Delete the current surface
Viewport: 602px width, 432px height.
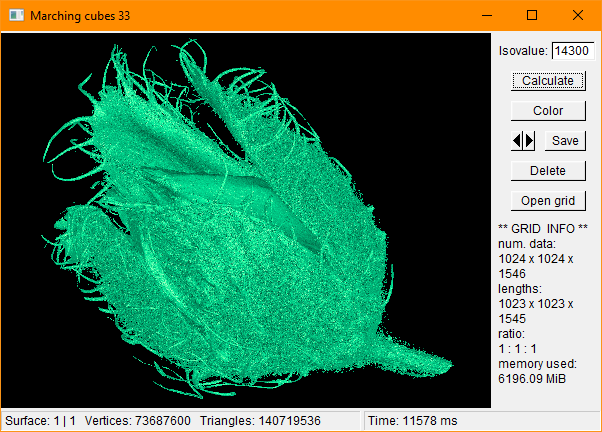(548, 171)
